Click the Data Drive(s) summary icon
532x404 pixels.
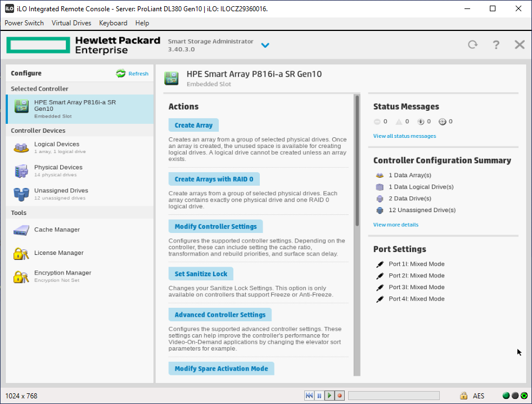pos(380,199)
